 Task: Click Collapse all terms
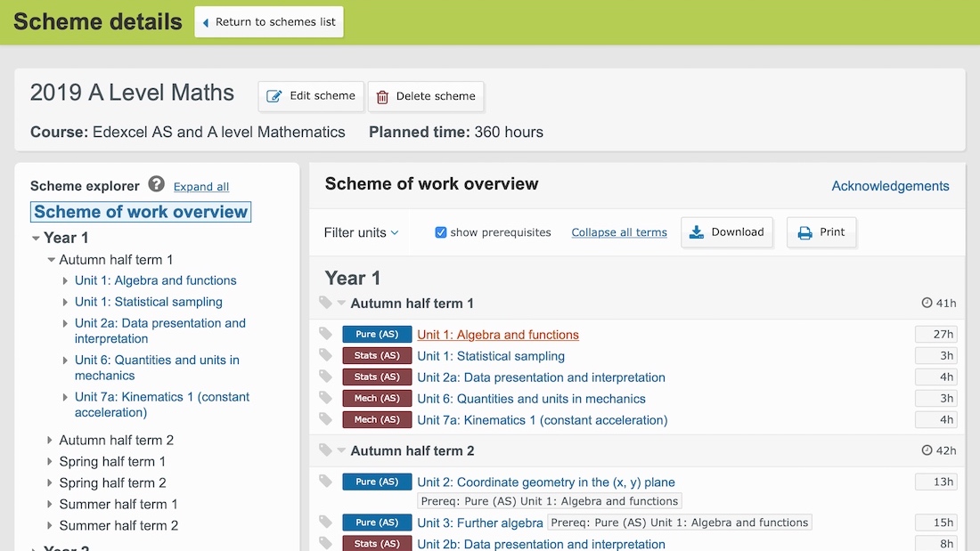click(619, 231)
